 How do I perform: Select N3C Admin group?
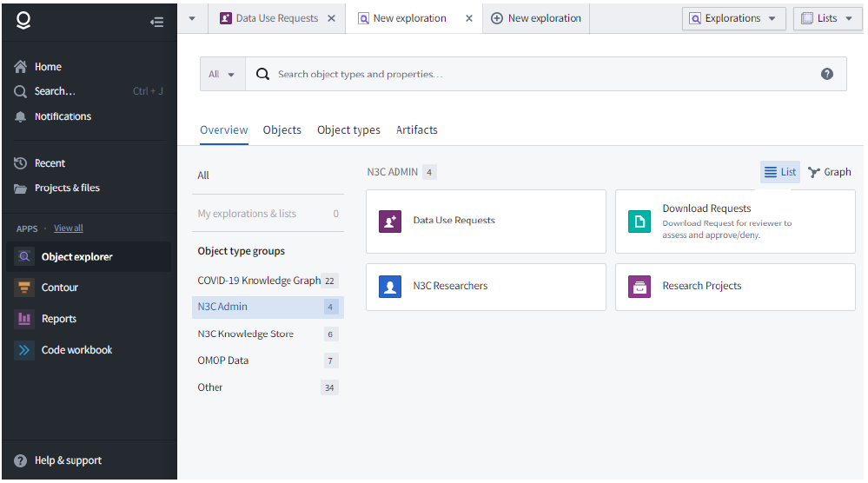pyautogui.click(x=268, y=307)
